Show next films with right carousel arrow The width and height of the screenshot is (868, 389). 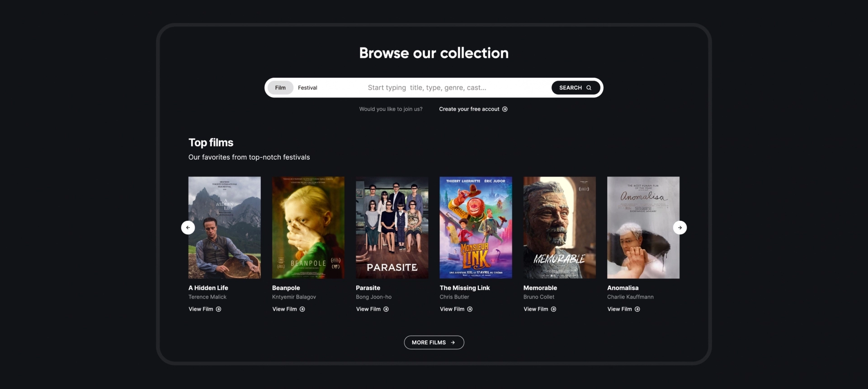point(680,228)
